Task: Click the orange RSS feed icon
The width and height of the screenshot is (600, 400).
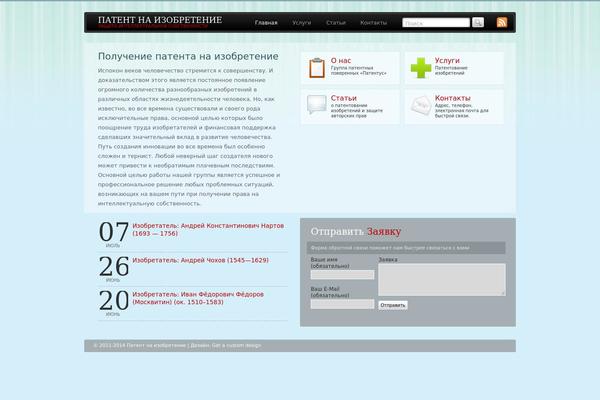Action: click(502, 22)
